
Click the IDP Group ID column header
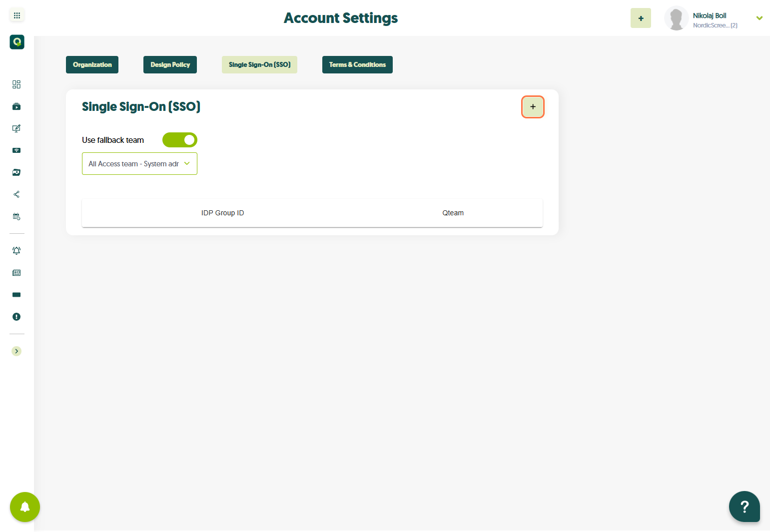pyautogui.click(x=222, y=213)
